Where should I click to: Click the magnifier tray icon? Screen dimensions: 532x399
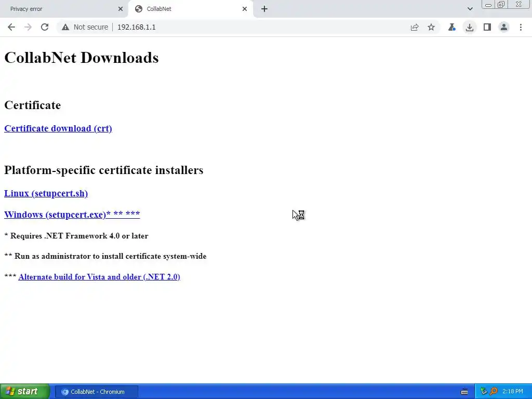(494, 392)
